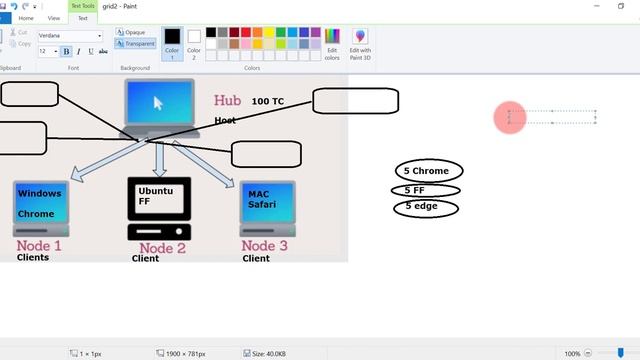Viewport: 640px width, 360px height.
Task: Pick the black color swatch
Action: pyautogui.click(x=211, y=32)
